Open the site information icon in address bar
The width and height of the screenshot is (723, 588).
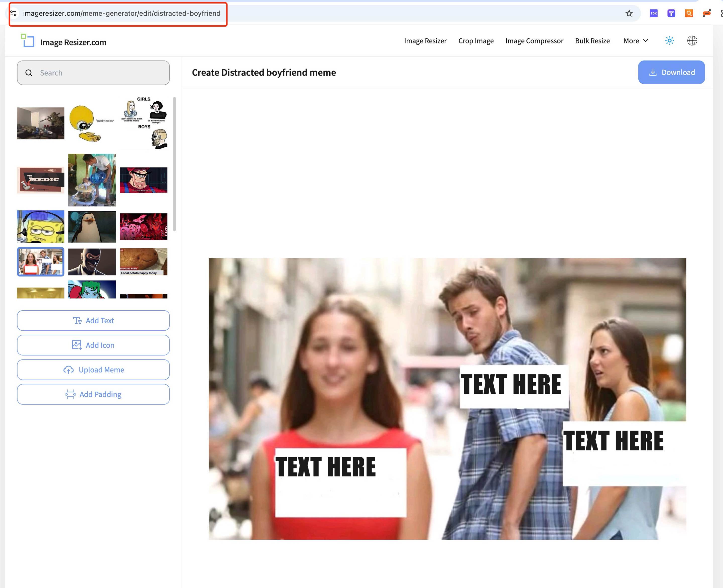coord(13,13)
